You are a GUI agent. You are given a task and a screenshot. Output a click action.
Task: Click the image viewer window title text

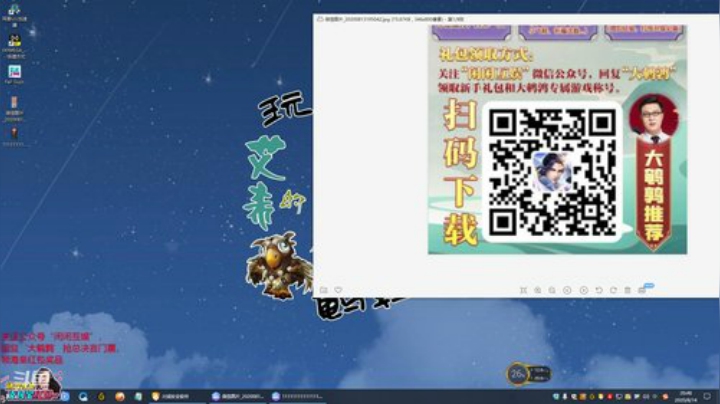tap(394, 19)
